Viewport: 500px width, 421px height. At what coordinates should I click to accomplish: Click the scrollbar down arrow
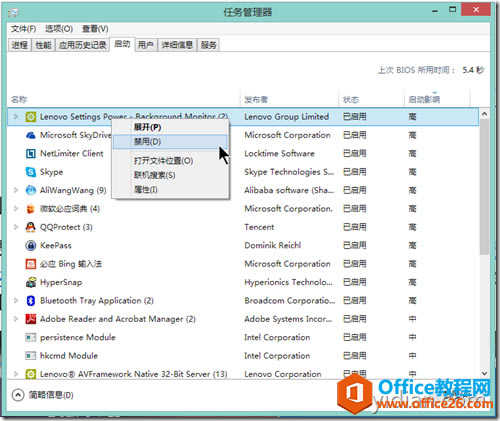(484, 373)
